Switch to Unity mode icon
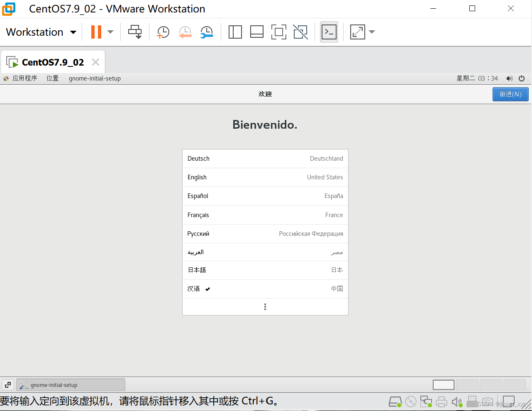This screenshot has width=532, height=411. 300,32
